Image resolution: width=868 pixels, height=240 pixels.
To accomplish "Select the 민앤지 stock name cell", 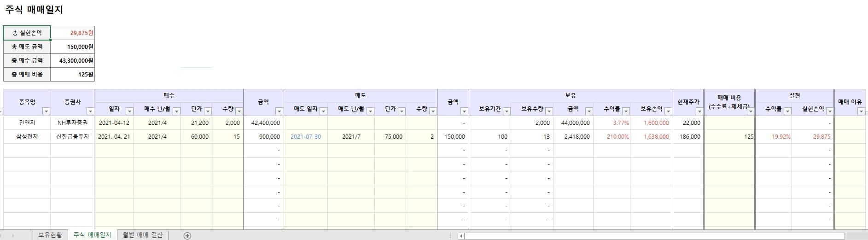I will 27,123.
